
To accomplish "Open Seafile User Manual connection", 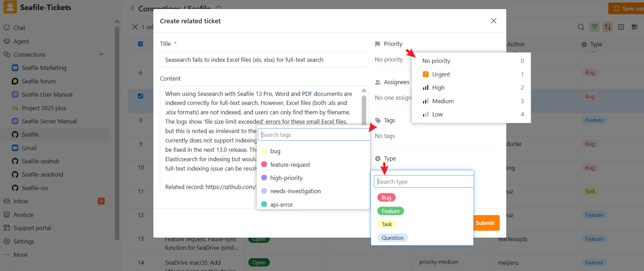I will (47, 95).
